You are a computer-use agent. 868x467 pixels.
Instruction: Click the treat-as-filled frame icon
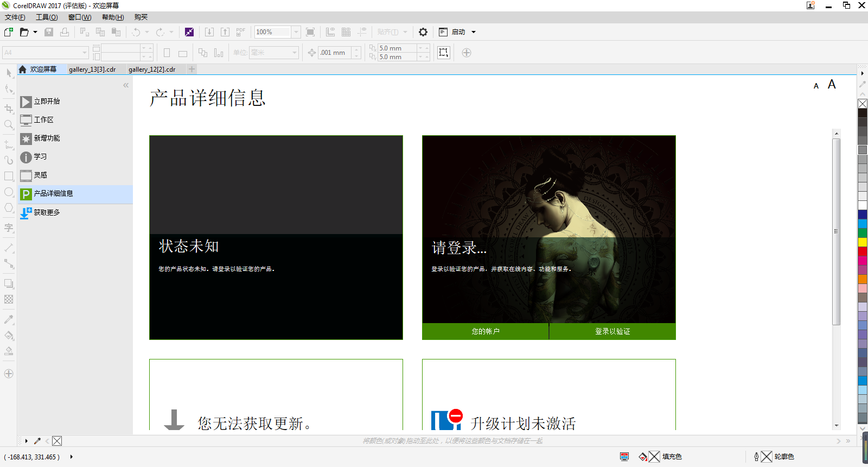point(444,53)
